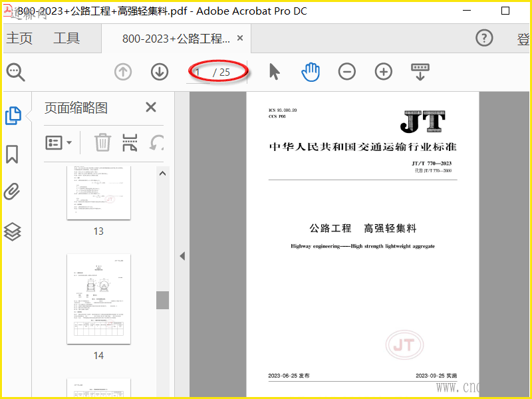Show page thumbnails panel icon
532x399 pixels.
tap(13, 116)
